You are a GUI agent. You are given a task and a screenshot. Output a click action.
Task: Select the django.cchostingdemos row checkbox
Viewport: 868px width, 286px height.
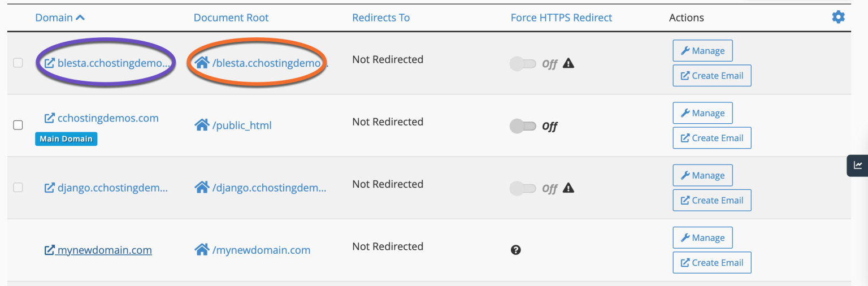[x=18, y=187]
